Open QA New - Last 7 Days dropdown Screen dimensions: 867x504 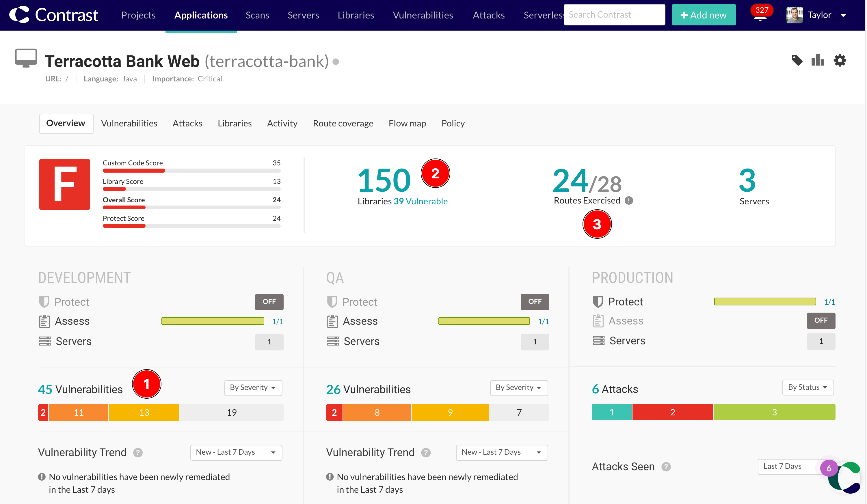[x=502, y=452]
